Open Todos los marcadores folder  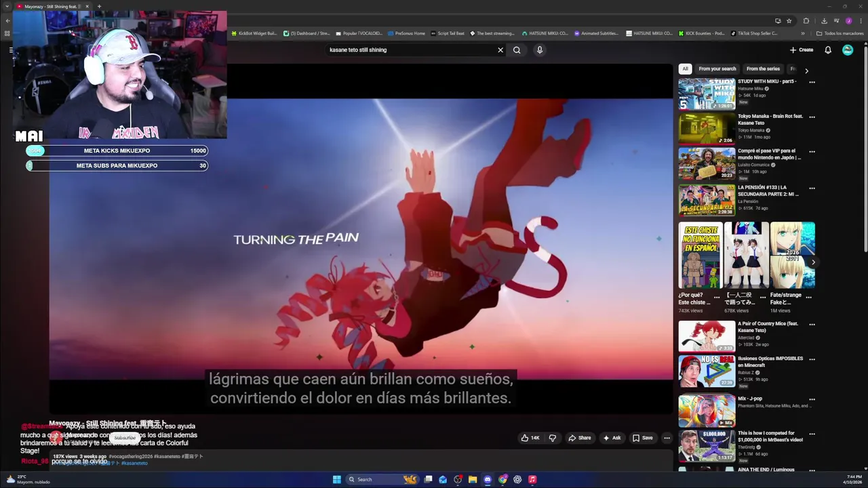coord(840,33)
